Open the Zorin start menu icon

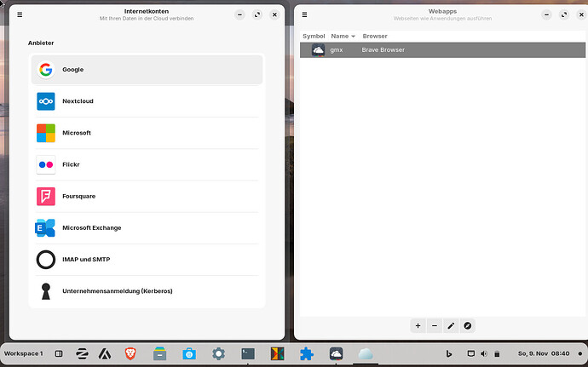83,353
